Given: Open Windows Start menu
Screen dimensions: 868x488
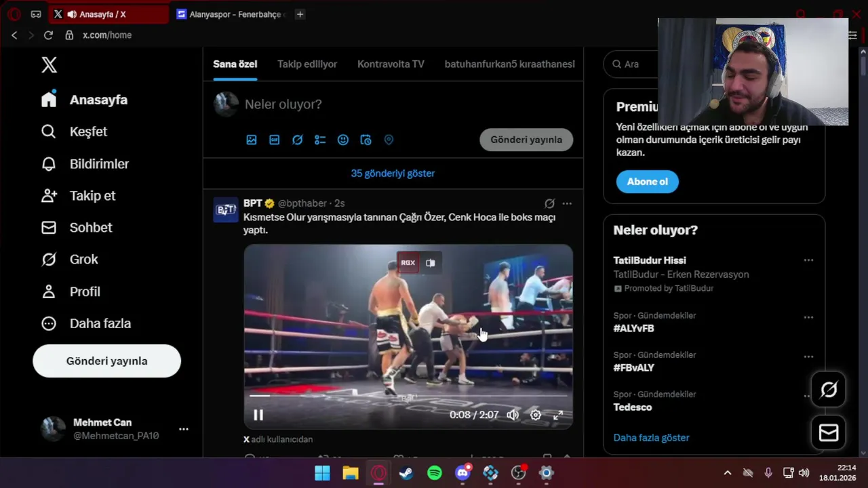Looking at the screenshot, I should 322,473.
